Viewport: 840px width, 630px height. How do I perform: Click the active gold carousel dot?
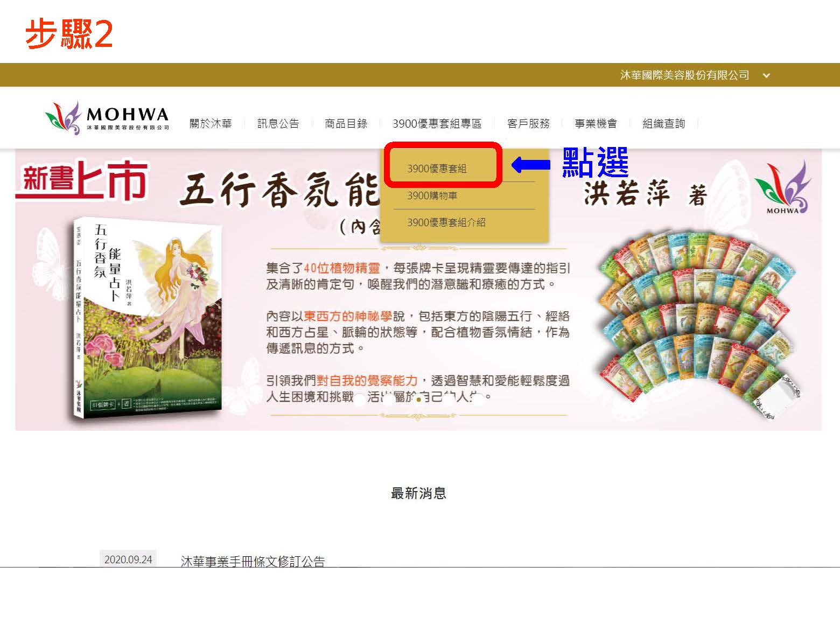(418, 400)
